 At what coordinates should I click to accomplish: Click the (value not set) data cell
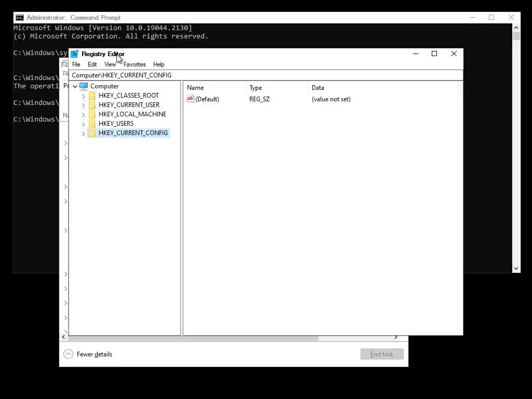pyautogui.click(x=331, y=99)
